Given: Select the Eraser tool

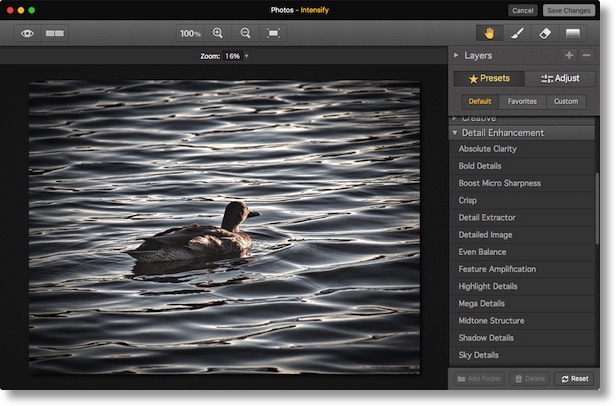Looking at the screenshot, I should 545,33.
